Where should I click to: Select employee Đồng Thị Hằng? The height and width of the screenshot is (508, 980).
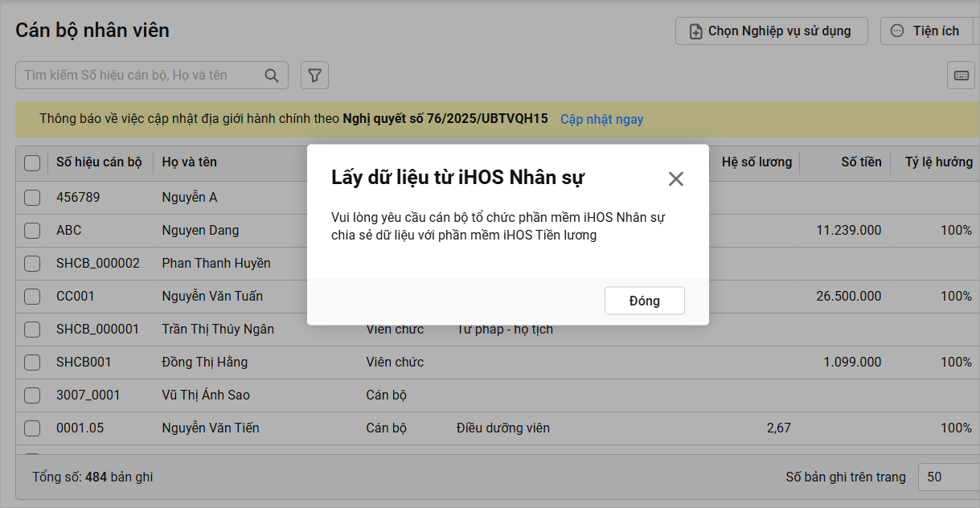pyautogui.click(x=205, y=362)
